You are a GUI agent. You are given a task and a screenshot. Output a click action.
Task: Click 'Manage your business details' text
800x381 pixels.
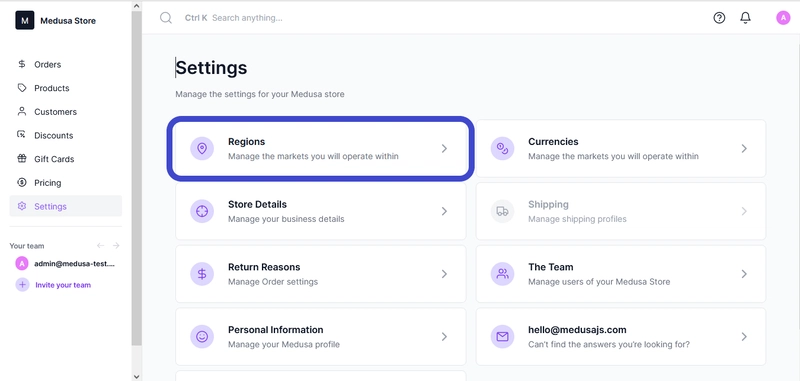[x=286, y=219]
